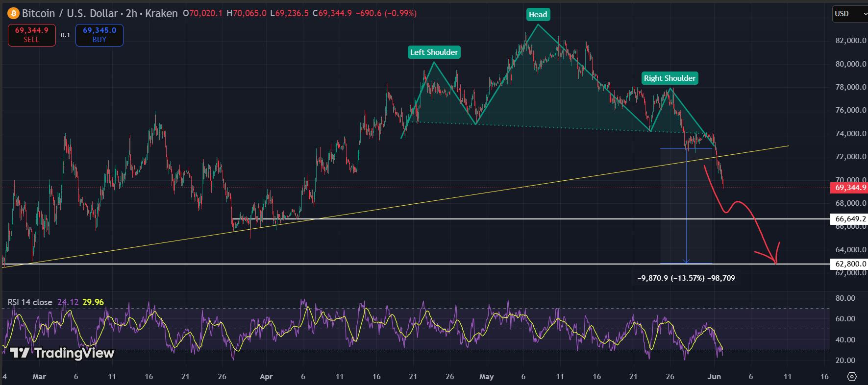
Task: Click the RSI 14 close indicator legend
Action: coord(30,302)
